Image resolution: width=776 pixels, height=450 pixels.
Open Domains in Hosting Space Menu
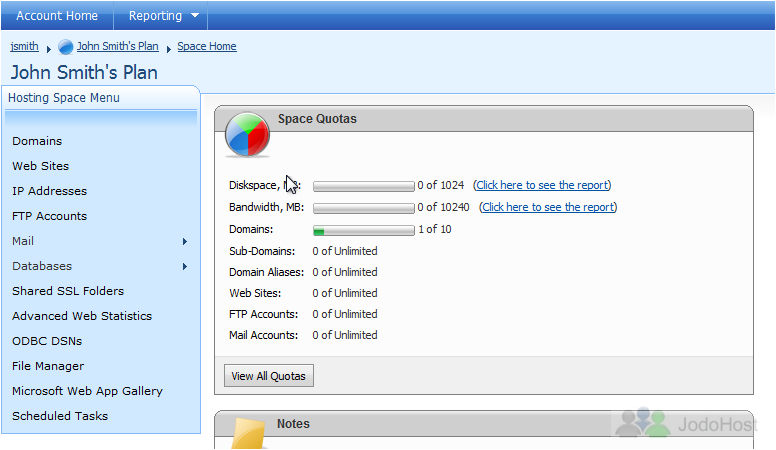coord(37,141)
